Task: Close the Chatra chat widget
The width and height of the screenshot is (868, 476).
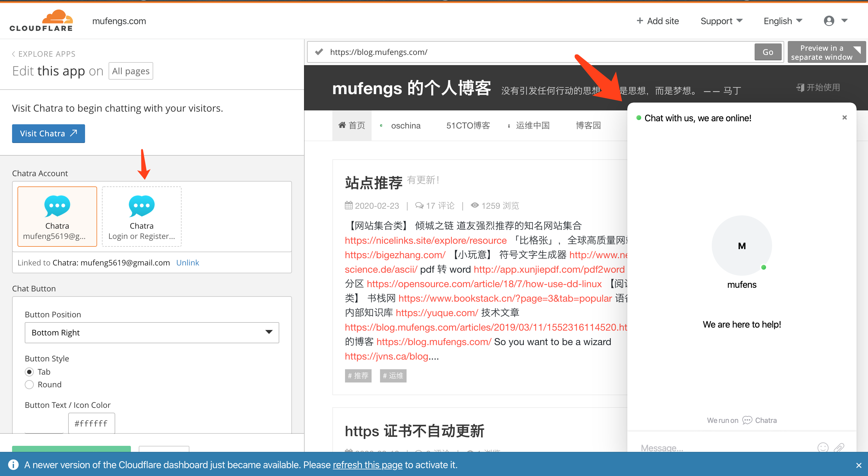Action: tap(844, 118)
